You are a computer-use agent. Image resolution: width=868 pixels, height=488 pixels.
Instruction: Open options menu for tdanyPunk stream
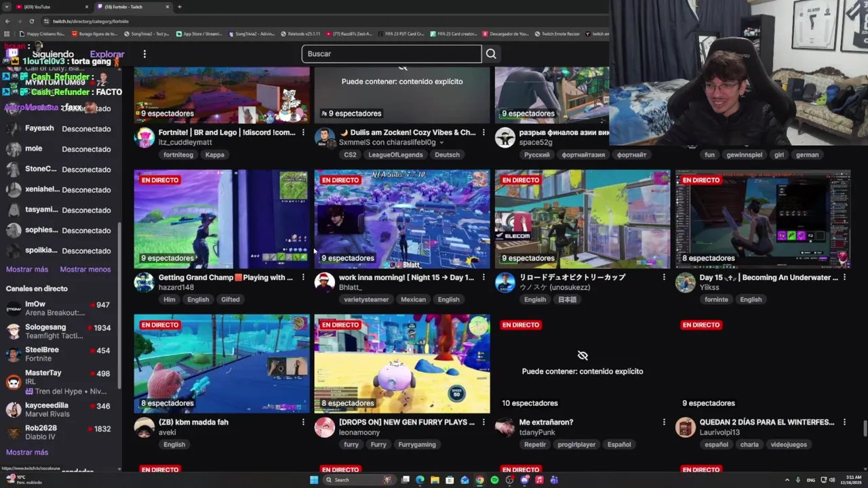664,422
